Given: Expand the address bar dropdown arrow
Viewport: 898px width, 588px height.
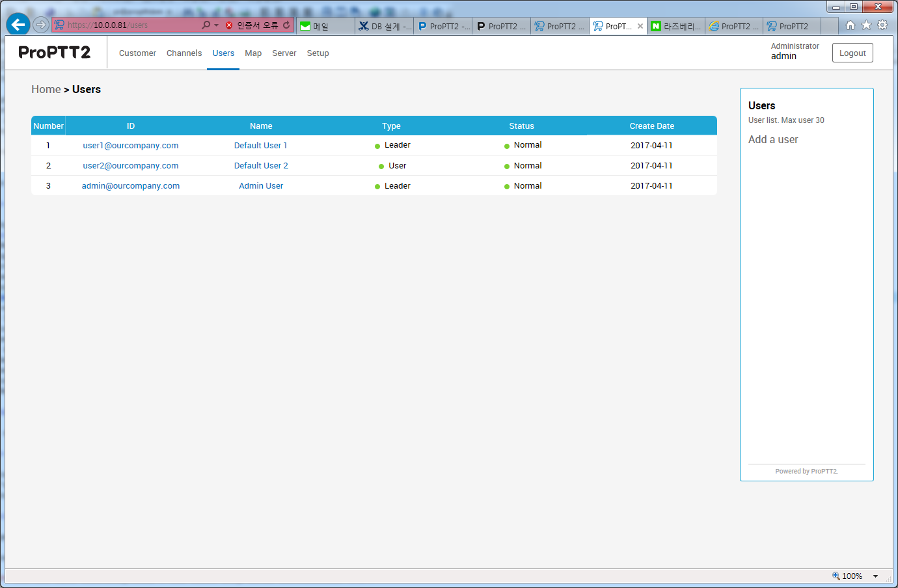Looking at the screenshot, I should pos(216,25).
